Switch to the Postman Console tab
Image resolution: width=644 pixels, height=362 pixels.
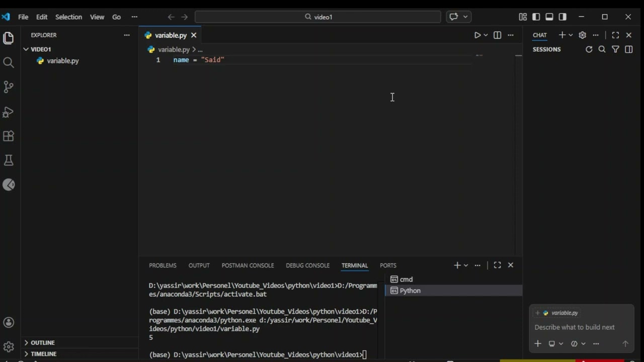(x=248, y=265)
